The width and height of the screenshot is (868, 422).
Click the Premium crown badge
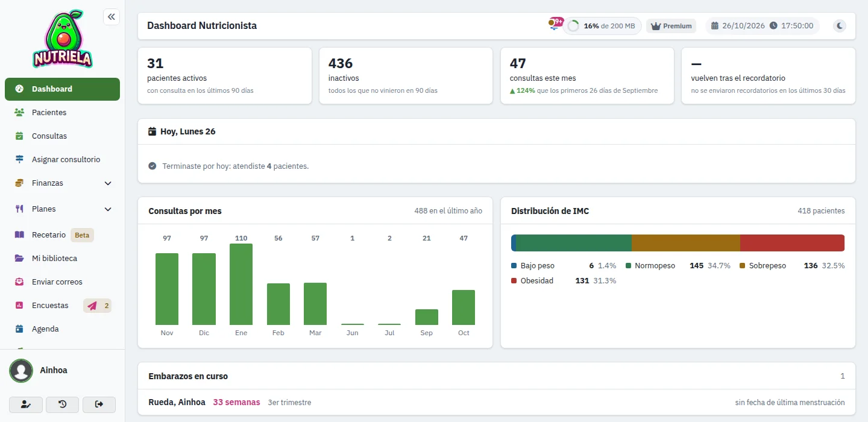click(x=671, y=26)
